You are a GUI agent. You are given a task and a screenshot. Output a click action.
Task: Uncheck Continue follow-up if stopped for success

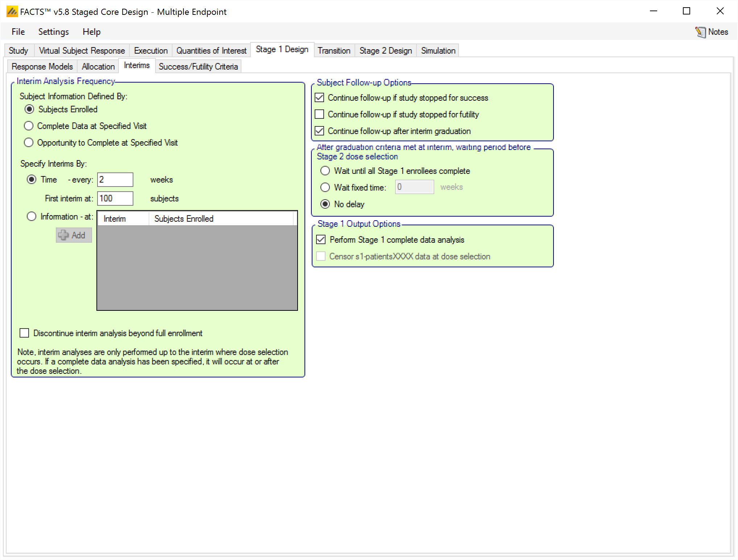pos(319,98)
